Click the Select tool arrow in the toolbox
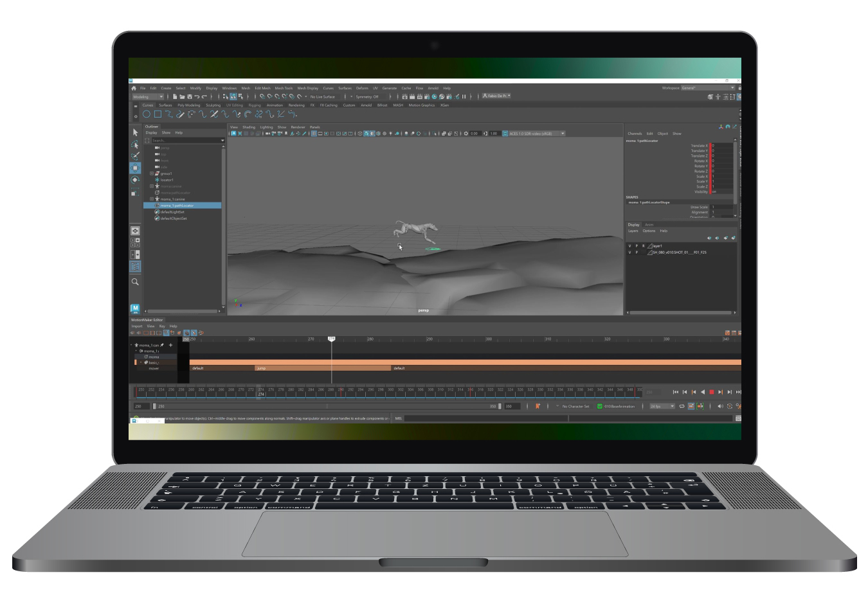Screen dimensions: 868x604 coord(136,132)
